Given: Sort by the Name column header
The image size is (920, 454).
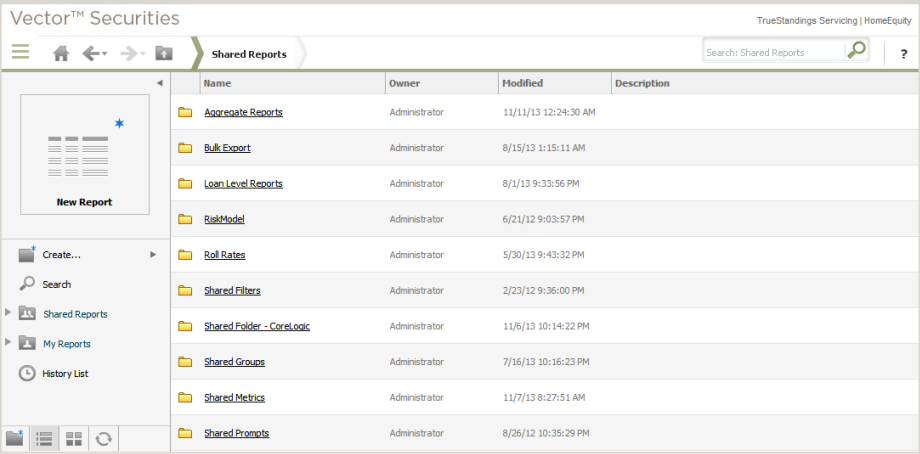Looking at the screenshot, I should point(217,83).
